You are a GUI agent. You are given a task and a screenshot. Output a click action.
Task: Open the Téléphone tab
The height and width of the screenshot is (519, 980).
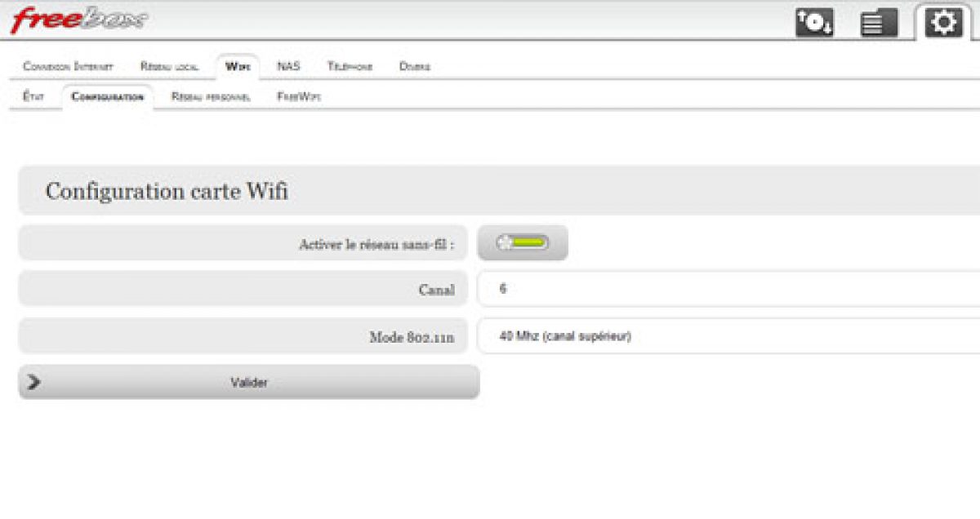coord(350,67)
